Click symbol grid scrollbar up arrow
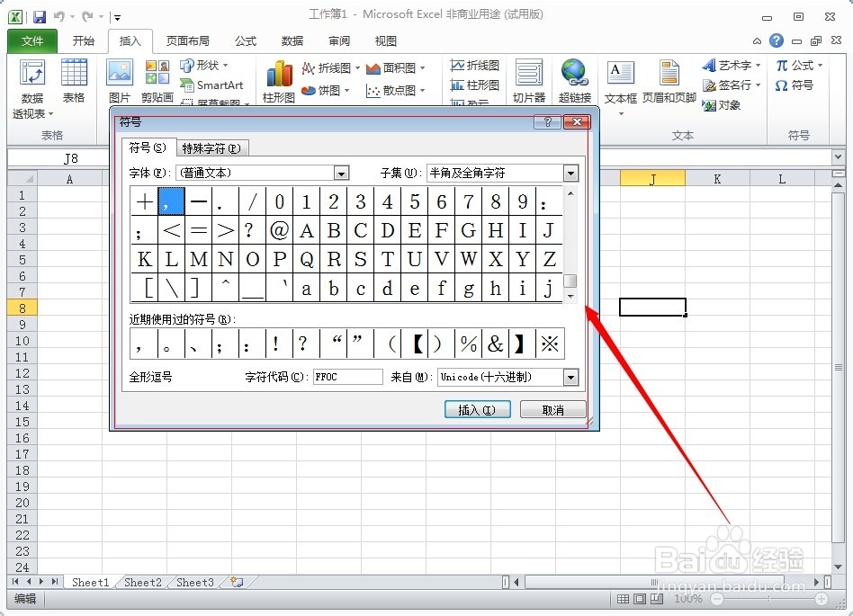This screenshot has width=853, height=616. [x=570, y=193]
